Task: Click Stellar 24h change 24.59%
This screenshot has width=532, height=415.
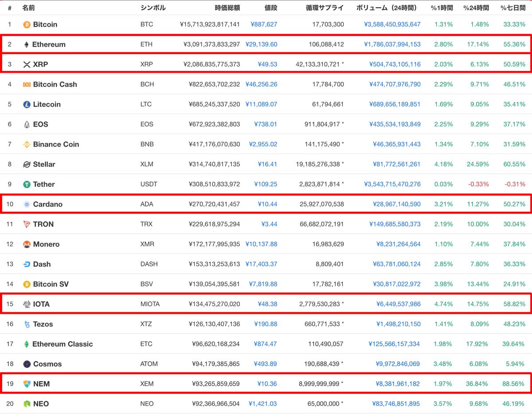Action: (479, 164)
